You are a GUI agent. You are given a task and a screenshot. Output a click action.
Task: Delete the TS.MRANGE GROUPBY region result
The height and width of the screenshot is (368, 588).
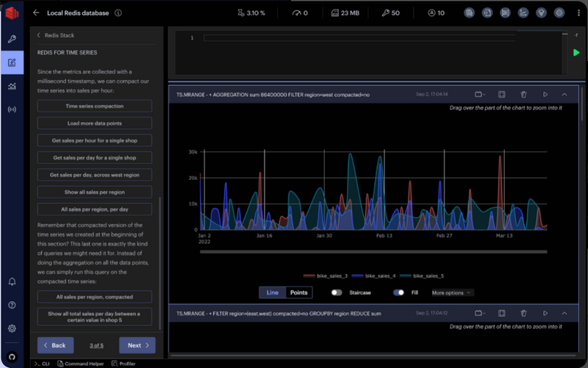tap(523, 313)
